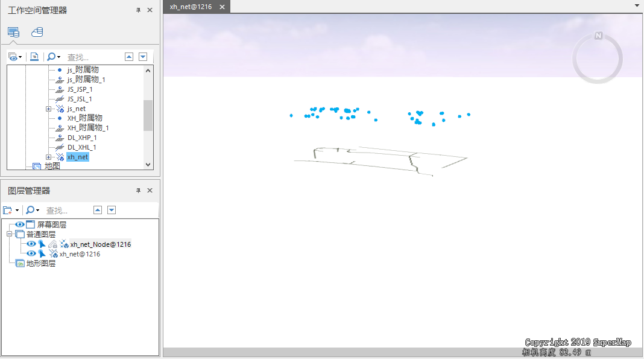Select the XH_附属物 point dataset
Viewport: 644px width, 359px height.
[84, 118]
